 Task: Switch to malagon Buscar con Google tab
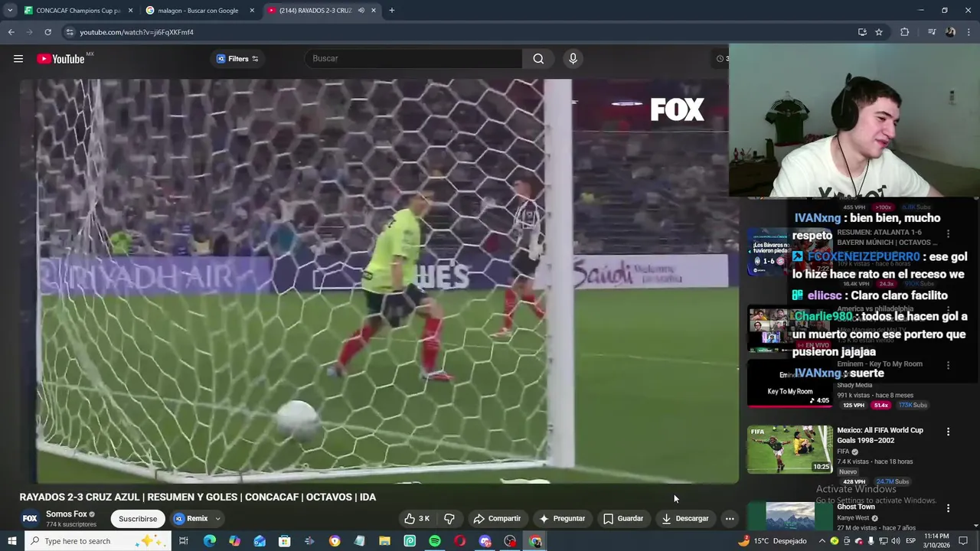pos(198,11)
